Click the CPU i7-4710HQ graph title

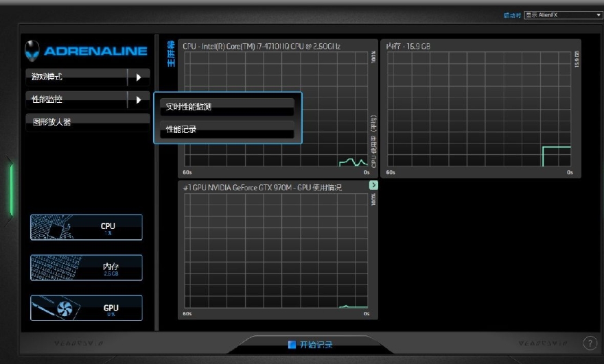pos(262,46)
